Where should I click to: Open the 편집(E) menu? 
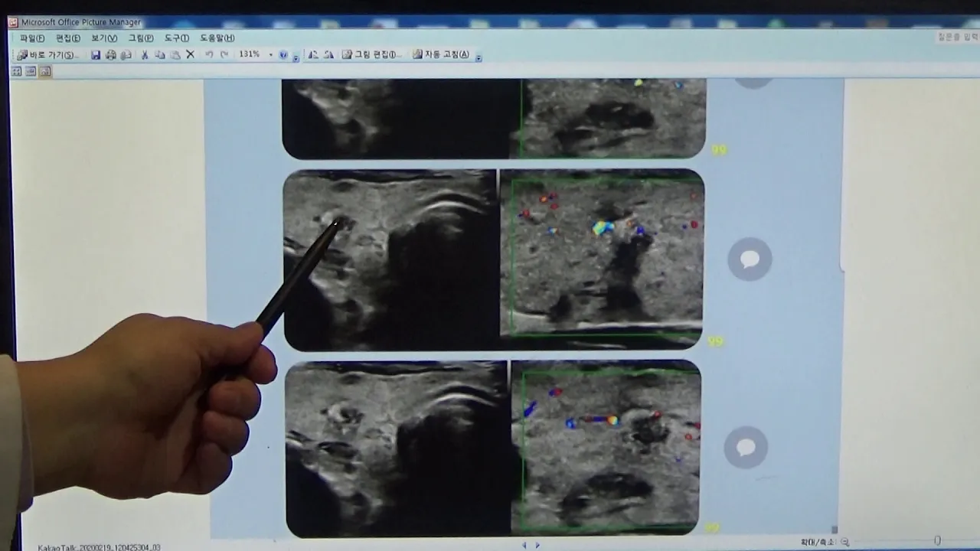pyautogui.click(x=68, y=38)
